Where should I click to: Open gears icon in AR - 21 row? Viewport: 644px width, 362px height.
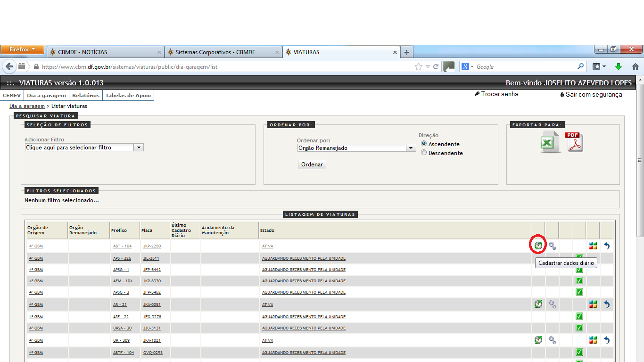click(x=552, y=304)
